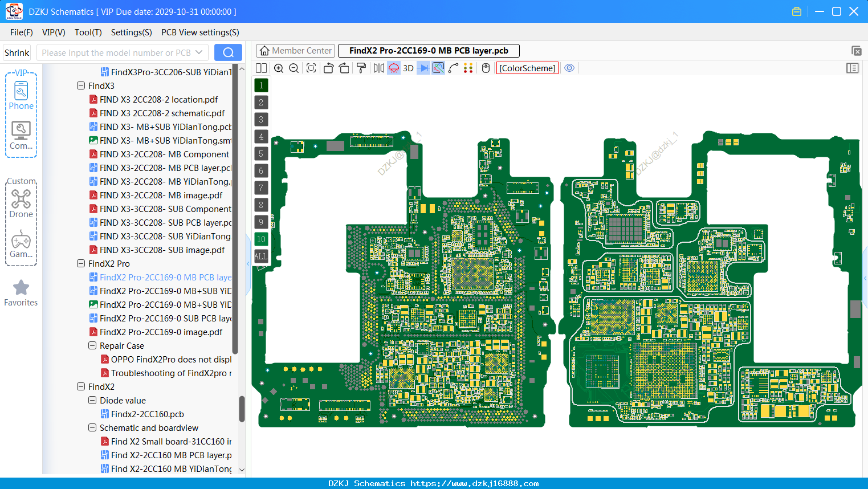Show PCB layer 10
Image resolution: width=868 pixels, height=489 pixels.
click(x=261, y=239)
